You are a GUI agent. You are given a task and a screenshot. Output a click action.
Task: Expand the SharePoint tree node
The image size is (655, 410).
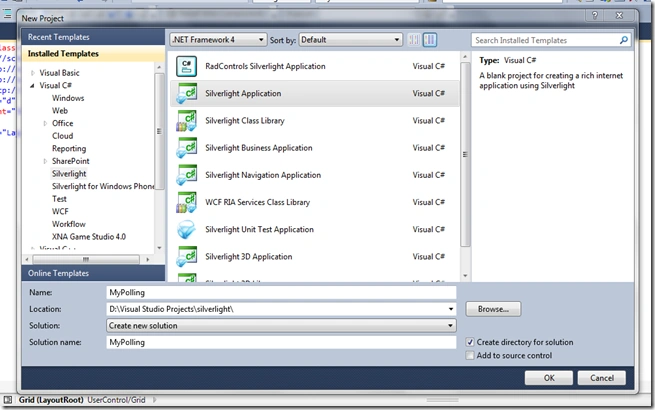pyautogui.click(x=45, y=161)
